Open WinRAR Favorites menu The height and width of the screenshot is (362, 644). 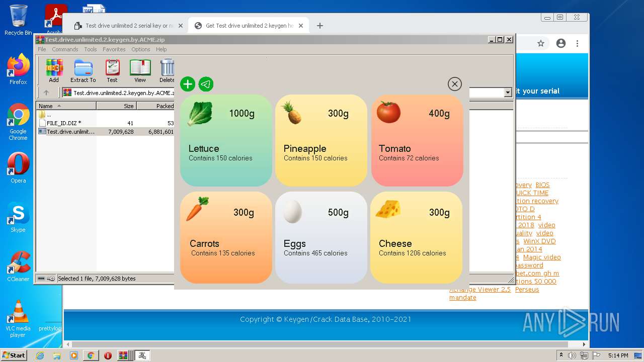[114, 49]
